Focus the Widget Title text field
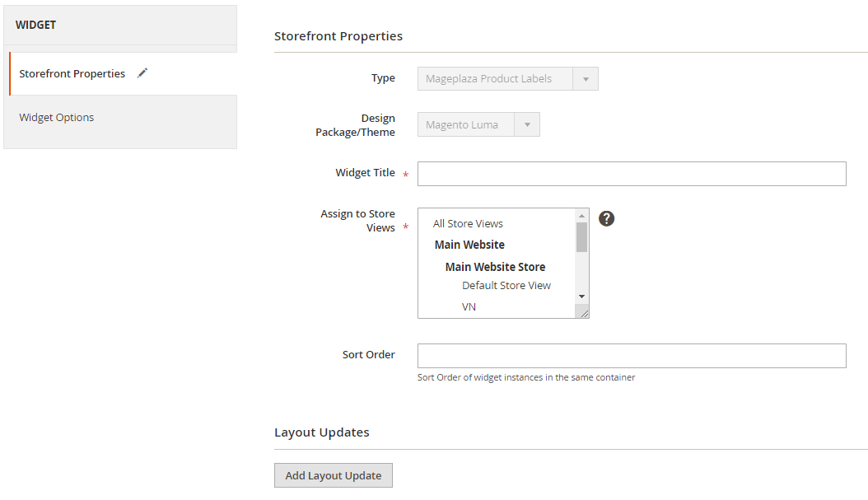This screenshot has height=500, width=868. (631, 174)
